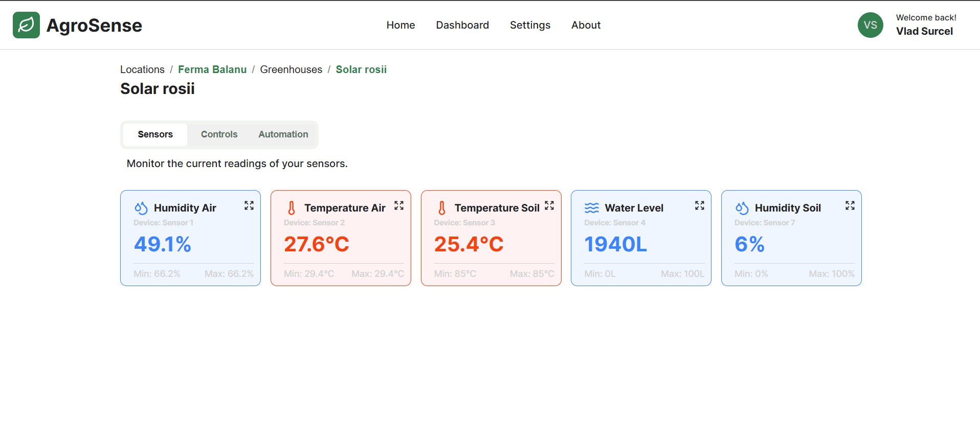Open Settings from the top navigation
980x444 pixels.
(x=530, y=25)
